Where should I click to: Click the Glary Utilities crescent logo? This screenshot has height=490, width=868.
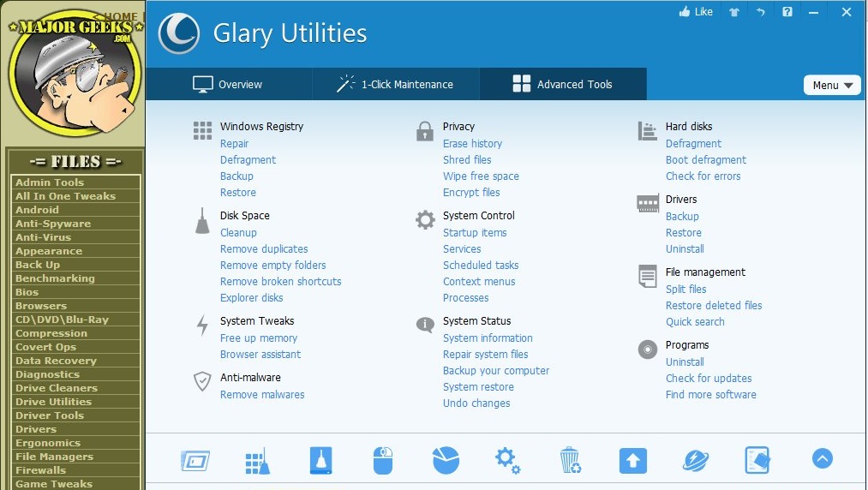click(179, 33)
